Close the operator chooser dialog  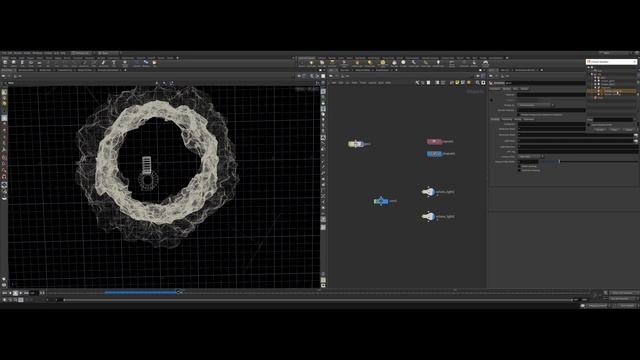[x=634, y=62]
